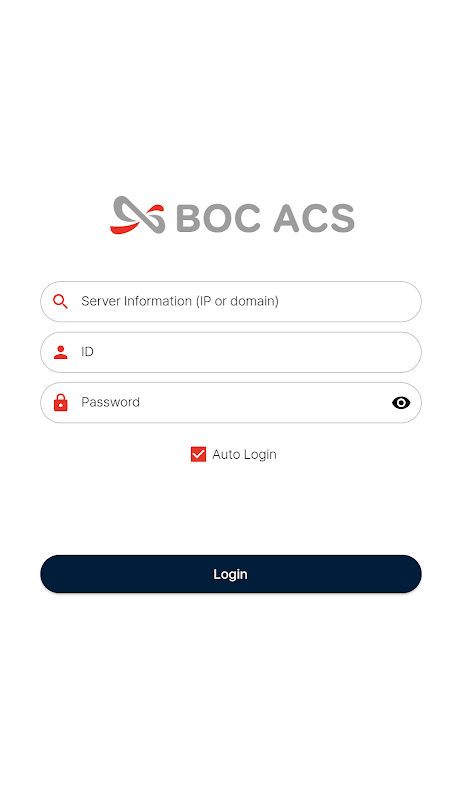Click the 'ID' placeholder text
Screen dimensions: 462x800
coord(87,352)
